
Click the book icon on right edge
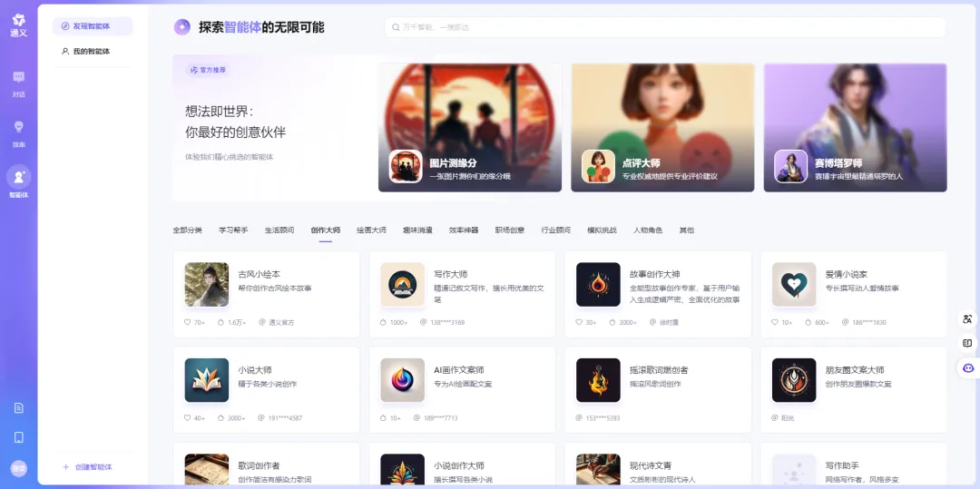pyautogui.click(x=968, y=344)
